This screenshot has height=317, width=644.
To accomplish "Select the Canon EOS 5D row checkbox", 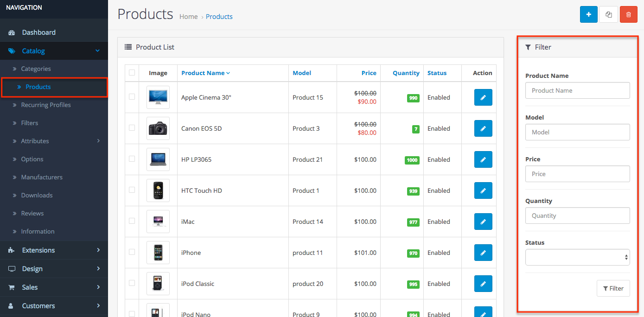I will 132,127.
